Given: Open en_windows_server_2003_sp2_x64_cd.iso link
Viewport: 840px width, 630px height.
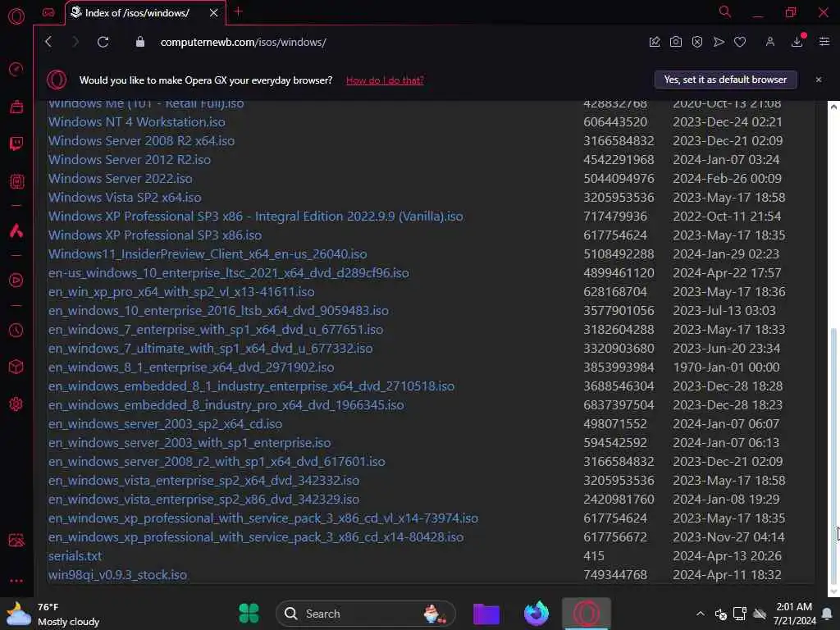Looking at the screenshot, I should (165, 424).
